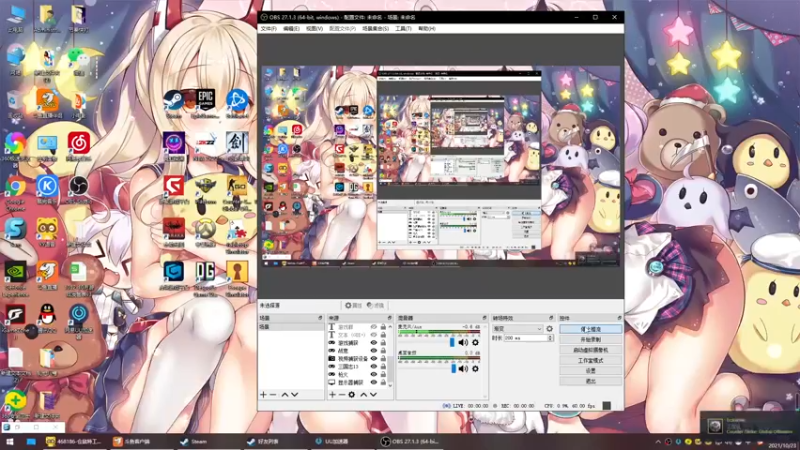Open the 麦克风/Aux audio settings gear
Viewport: 800px width, 450px height.
[x=475, y=342]
